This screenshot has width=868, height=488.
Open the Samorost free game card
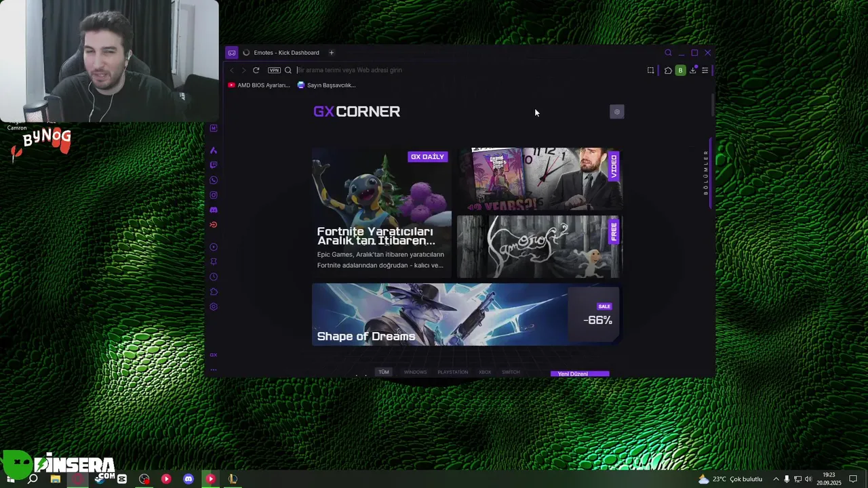tap(540, 247)
